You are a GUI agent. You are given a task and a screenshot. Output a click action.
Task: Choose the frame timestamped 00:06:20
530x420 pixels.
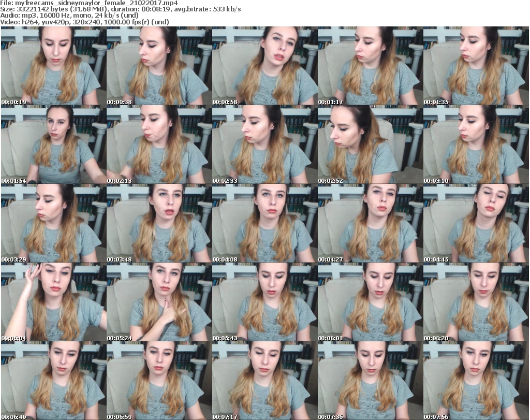[476, 302]
